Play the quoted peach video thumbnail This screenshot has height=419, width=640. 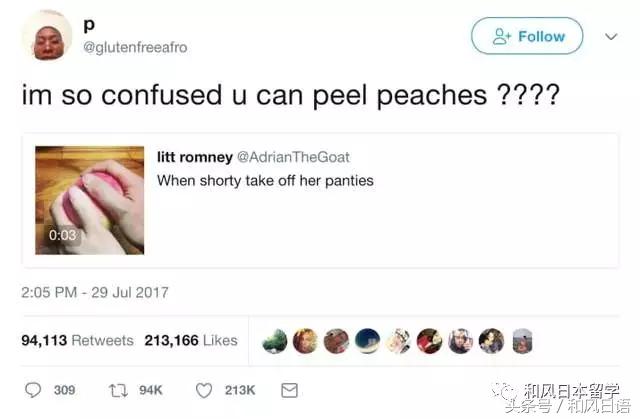point(89,200)
